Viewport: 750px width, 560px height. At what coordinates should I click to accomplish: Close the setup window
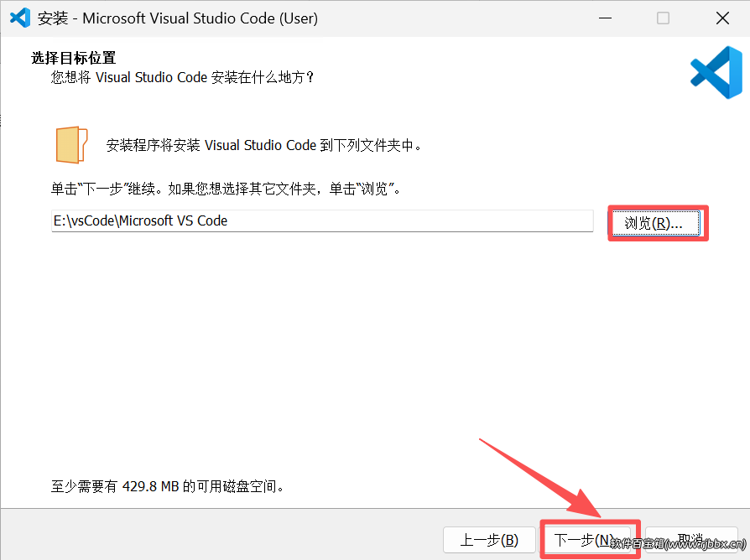[x=722, y=18]
